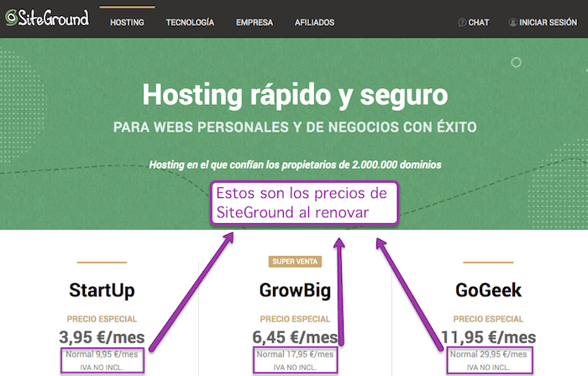
Task: Click the user icon beside INICIAR SESIÓN
Action: coord(512,23)
